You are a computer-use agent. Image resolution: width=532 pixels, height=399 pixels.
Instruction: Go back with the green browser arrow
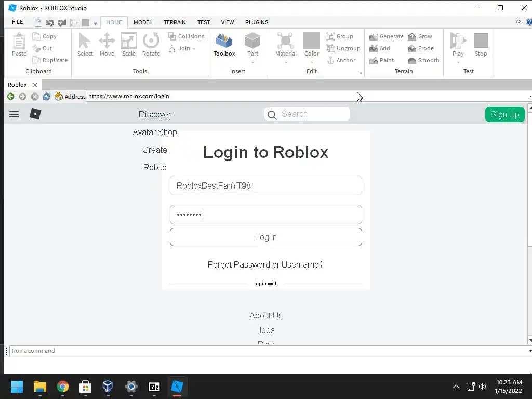click(10, 96)
